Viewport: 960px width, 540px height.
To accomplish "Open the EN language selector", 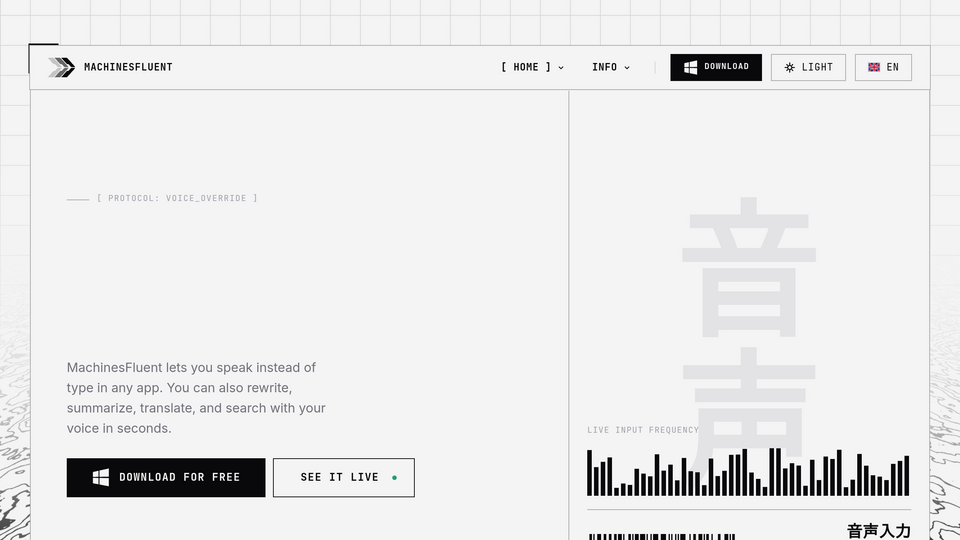I will click(x=883, y=67).
